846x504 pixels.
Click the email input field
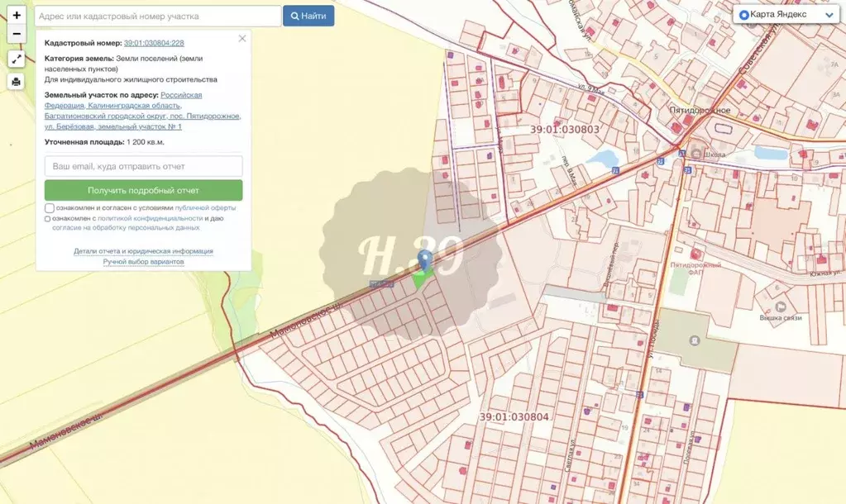tap(143, 166)
